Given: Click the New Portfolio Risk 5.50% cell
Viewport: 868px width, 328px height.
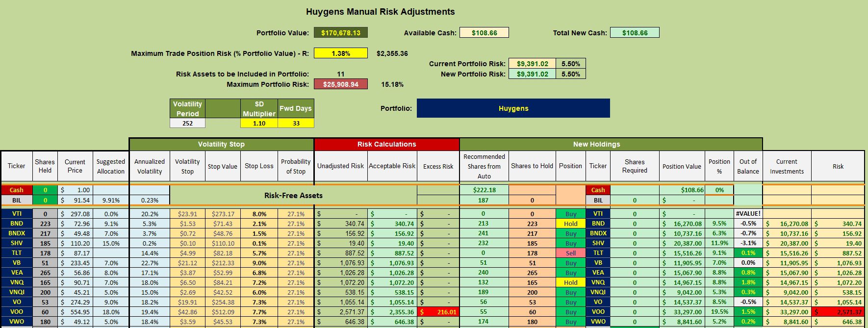Looking at the screenshot, I should click(x=570, y=74).
